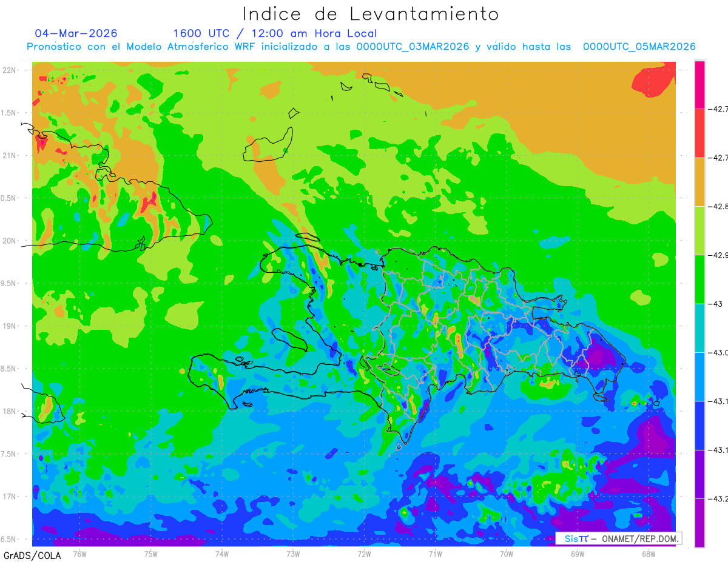Screen dimensions: 728x562
Task: Click the 'SisTT - ONAMET/REP.DOM.' label box
Action: (618, 538)
